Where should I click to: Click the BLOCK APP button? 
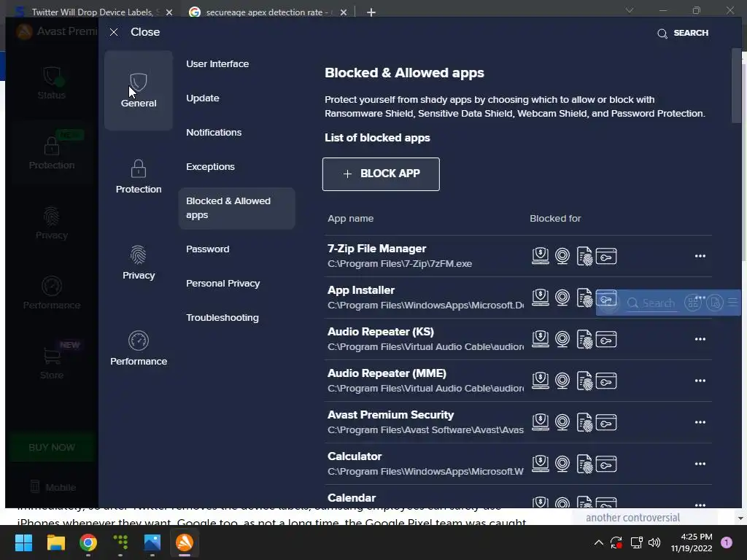pos(381,174)
